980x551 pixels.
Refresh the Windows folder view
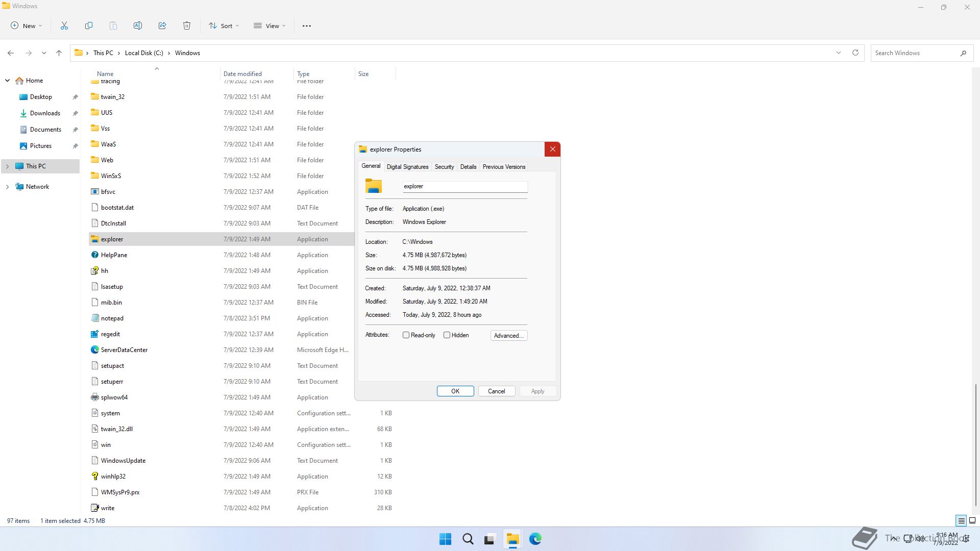855,53
